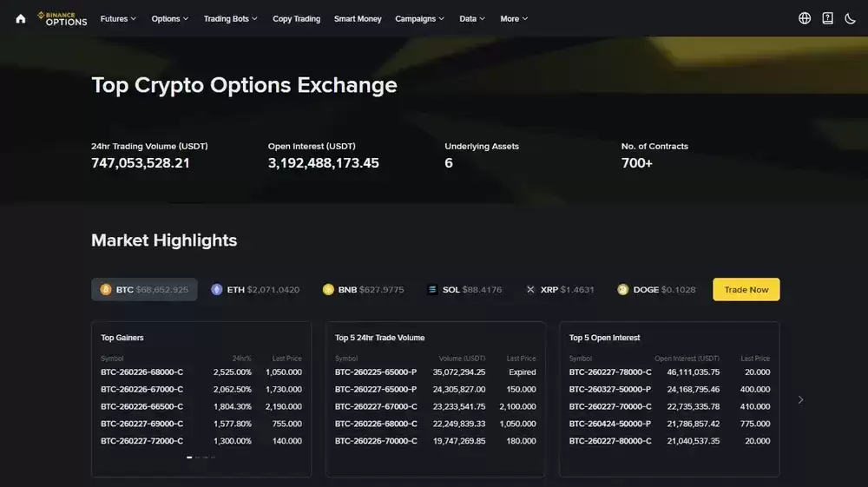Click Top 5 Open Interest title
This screenshot has height=487, width=868.
point(604,338)
